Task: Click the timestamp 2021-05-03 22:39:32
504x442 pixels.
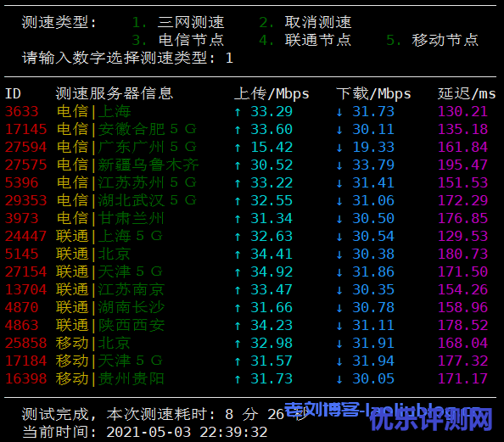Action: point(187,432)
